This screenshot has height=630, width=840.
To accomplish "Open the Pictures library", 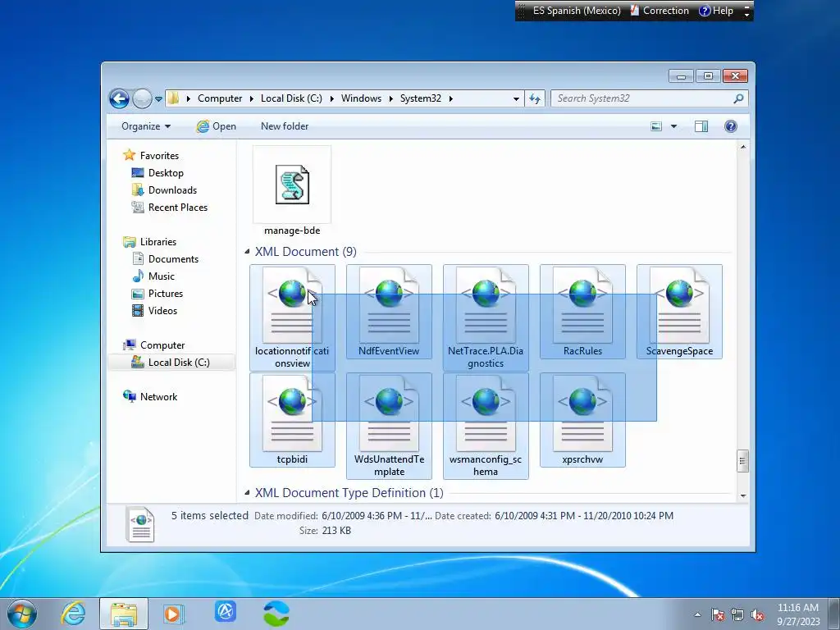I will pos(166,294).
